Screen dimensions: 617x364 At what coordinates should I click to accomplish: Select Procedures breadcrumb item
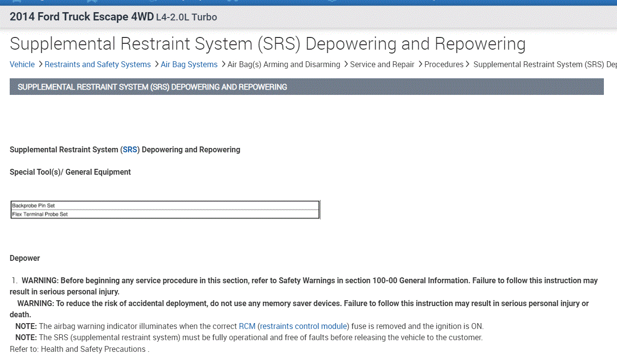[444, 64]
